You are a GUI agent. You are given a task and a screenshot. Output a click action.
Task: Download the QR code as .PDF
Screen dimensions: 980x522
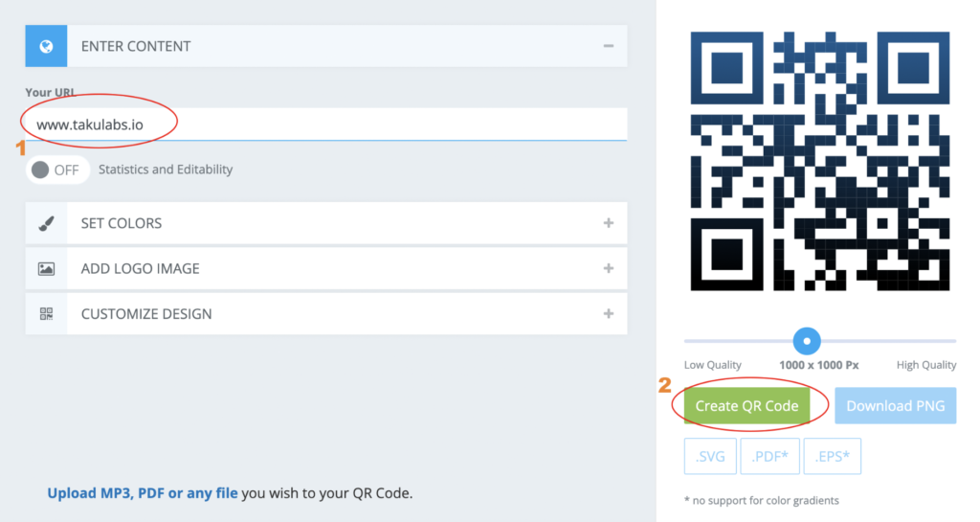pos(769,456)
